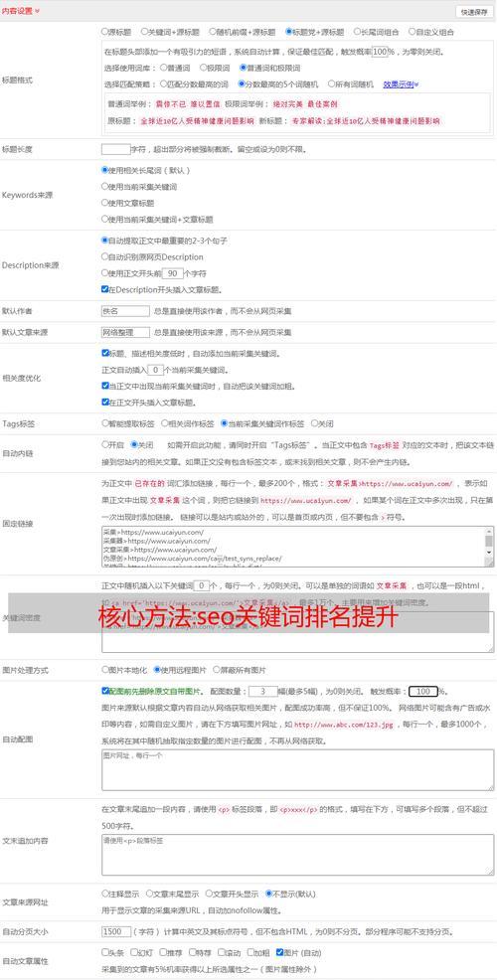The image size is (497, 980).
Task: Select 使用相关长尾词(默认) for Keywords
Action: click(x=104, y=169)
